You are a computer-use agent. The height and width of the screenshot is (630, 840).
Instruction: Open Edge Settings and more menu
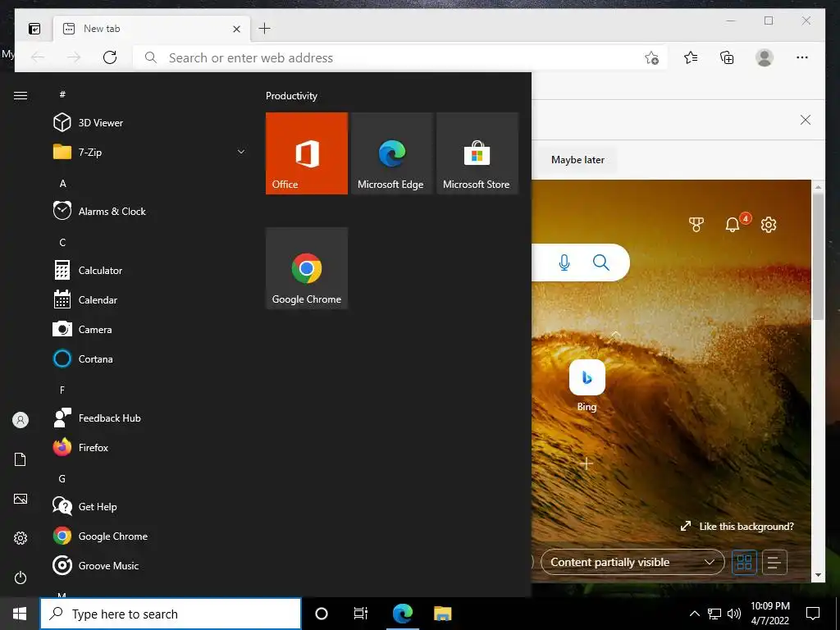point(802,57)
